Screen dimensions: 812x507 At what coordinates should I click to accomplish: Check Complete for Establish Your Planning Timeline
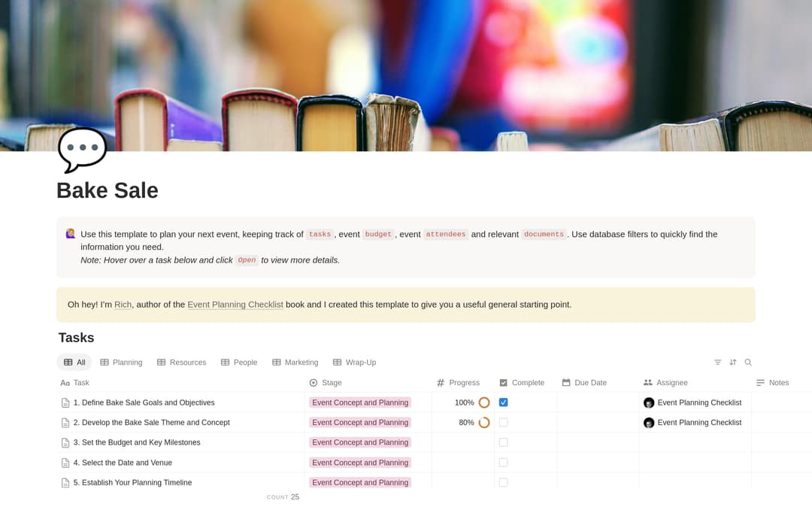(x=503, y=482)
